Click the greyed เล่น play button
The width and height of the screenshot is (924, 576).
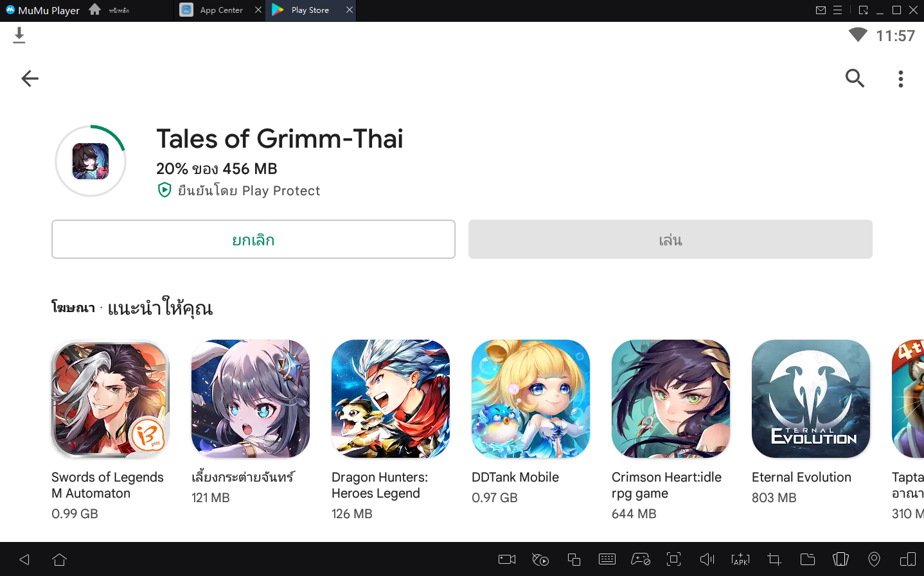670,240
